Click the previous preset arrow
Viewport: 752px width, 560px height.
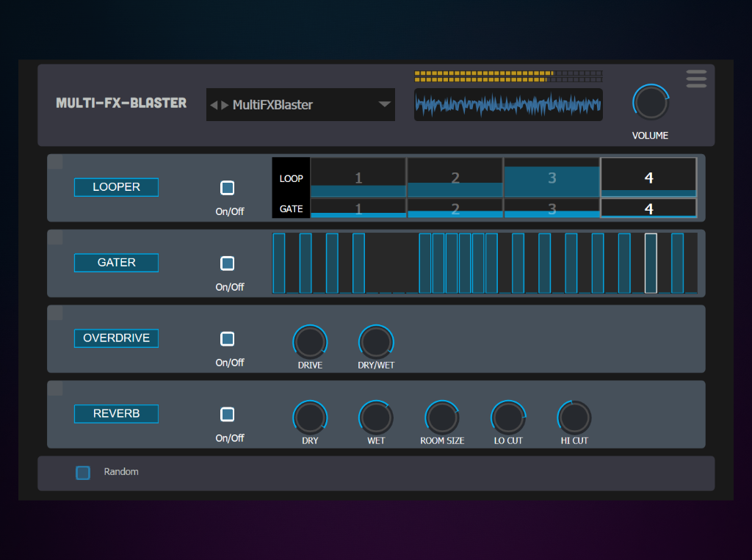[214, 105]
